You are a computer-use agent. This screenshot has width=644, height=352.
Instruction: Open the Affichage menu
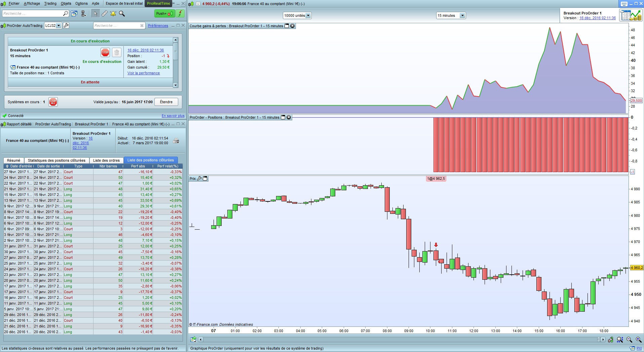click(32, 3)
